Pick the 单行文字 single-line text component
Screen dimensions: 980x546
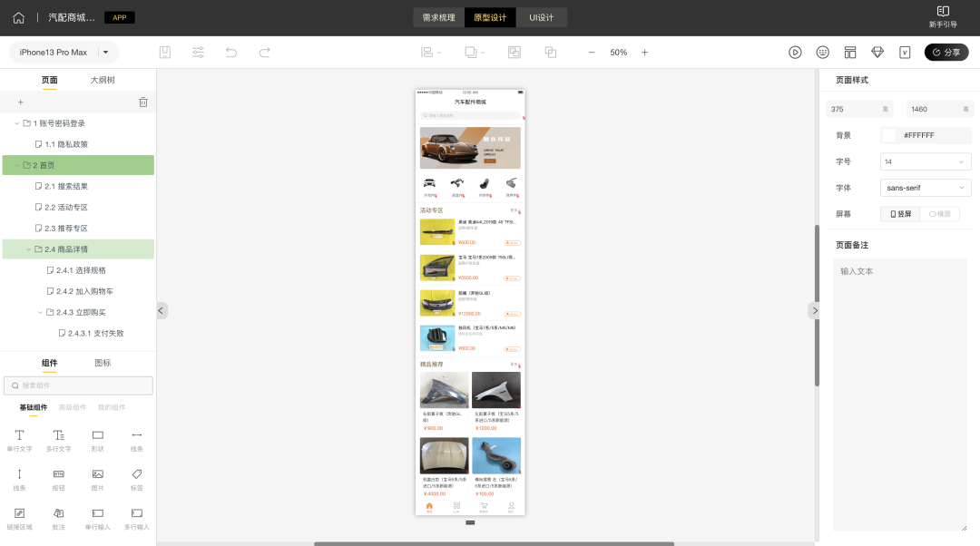coord(19,441)
